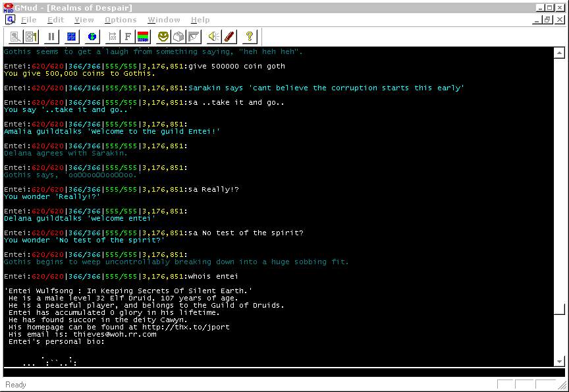Viewport: 569px width, 392px height.
Task: Close the inner Realms of Despair window
Action: [560, 20]
